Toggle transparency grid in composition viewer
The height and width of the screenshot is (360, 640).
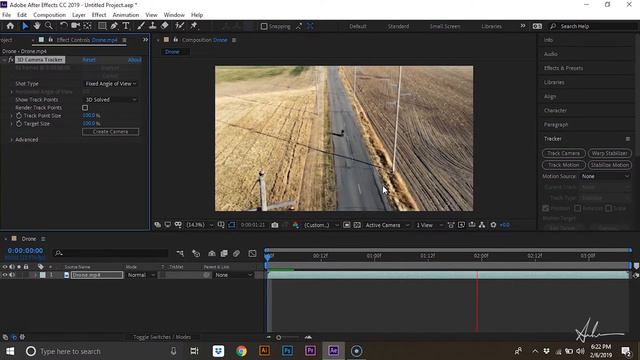click(357, 225)
